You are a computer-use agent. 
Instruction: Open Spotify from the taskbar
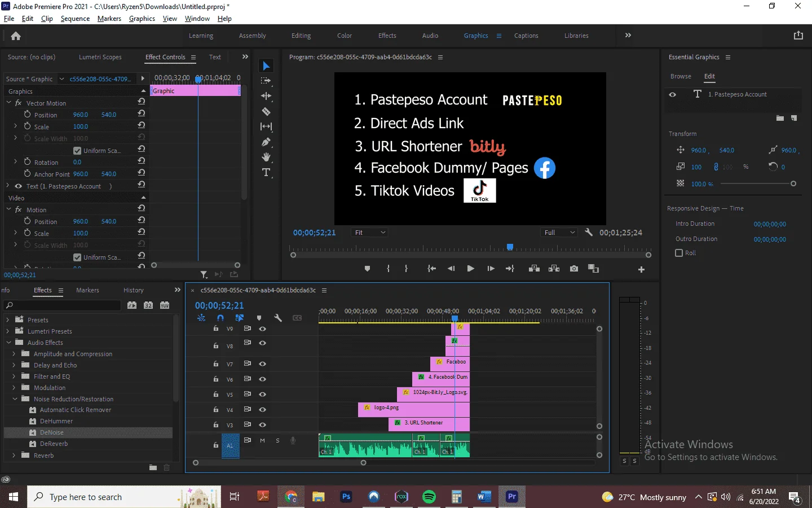click(x=429, y=497)
